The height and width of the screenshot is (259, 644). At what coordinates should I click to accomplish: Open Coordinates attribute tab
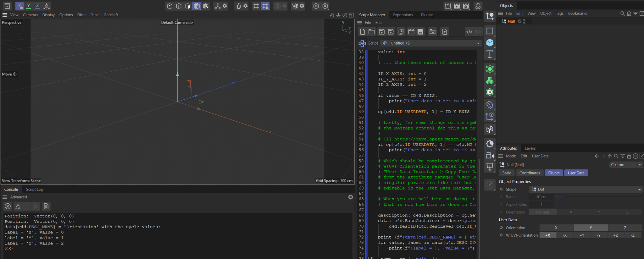click(530, 173)
